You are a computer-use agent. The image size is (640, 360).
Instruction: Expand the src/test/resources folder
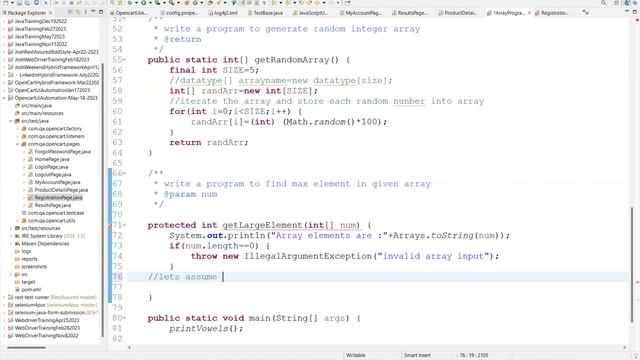point(11,228)
